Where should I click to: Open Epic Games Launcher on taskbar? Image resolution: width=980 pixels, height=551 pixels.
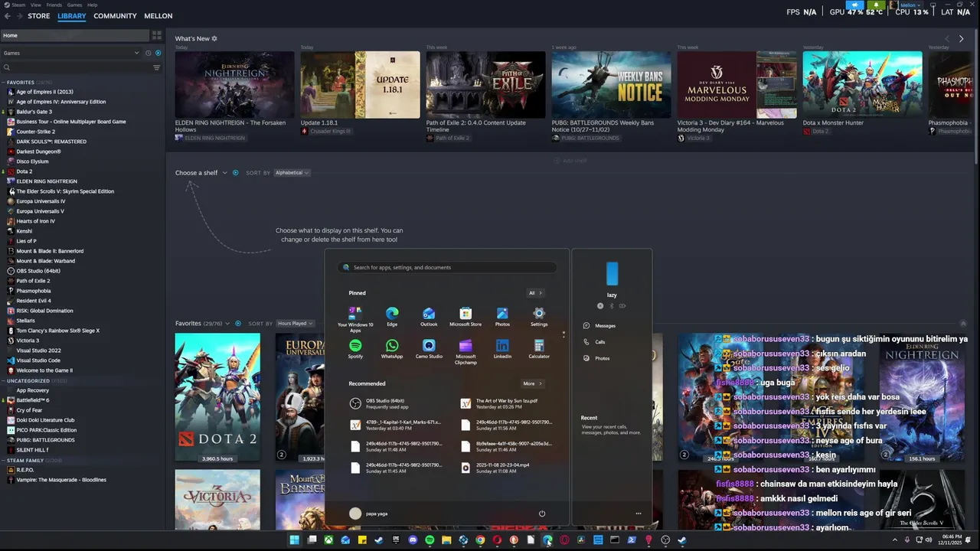396,540
